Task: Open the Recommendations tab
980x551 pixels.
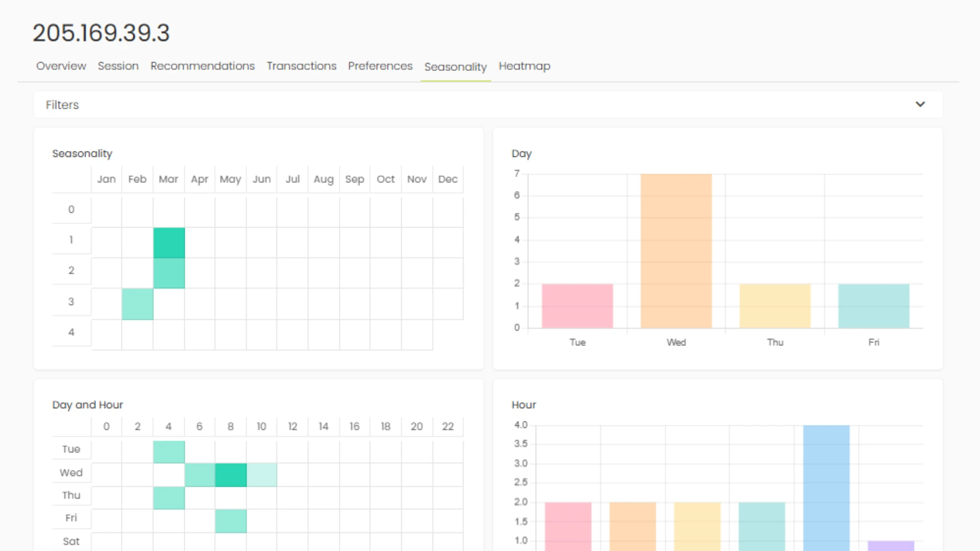Action: [202, 66]
